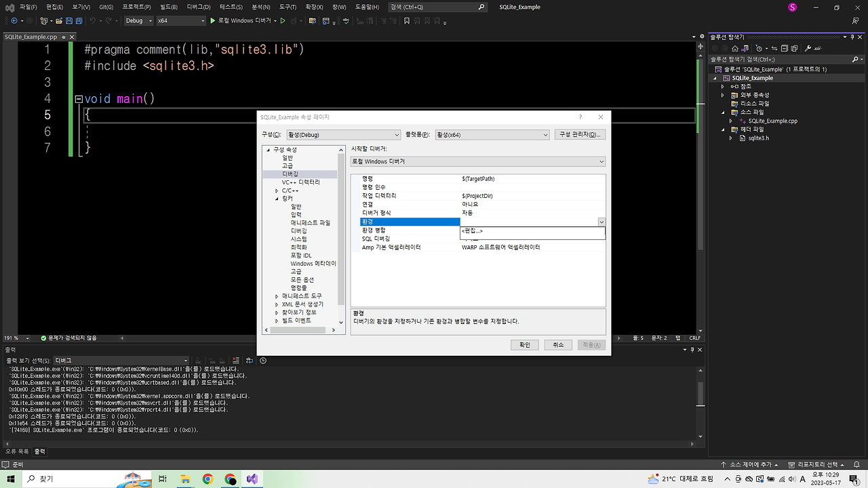Toggle the bookmark icon in toolbar

point(407,20)
